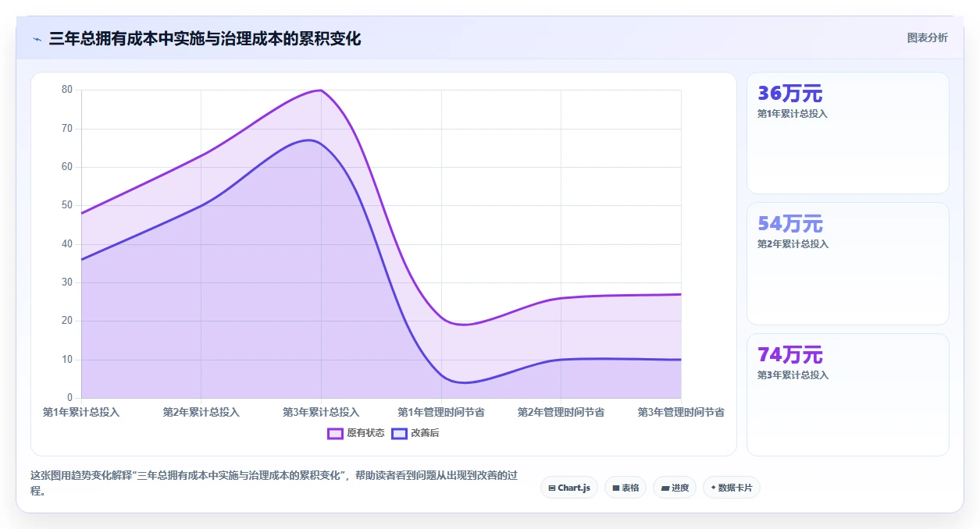Click the 第1年累计总投入 caption under 36万元
Screen dimensions: 980x529
(793, 114)
